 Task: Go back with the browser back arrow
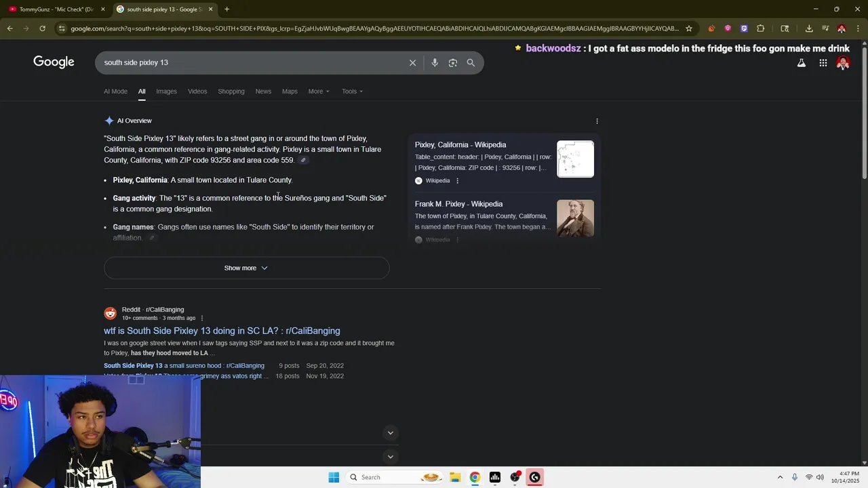(x=10, y=28)
